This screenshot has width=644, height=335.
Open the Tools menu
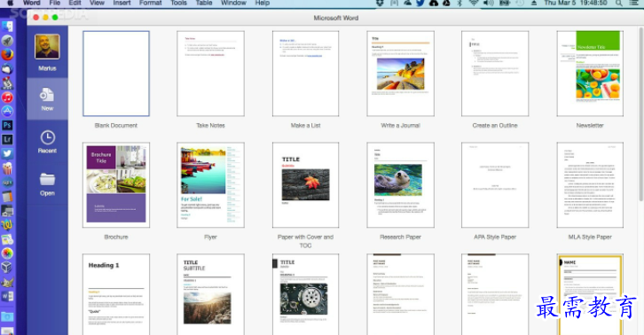(178, 3)
